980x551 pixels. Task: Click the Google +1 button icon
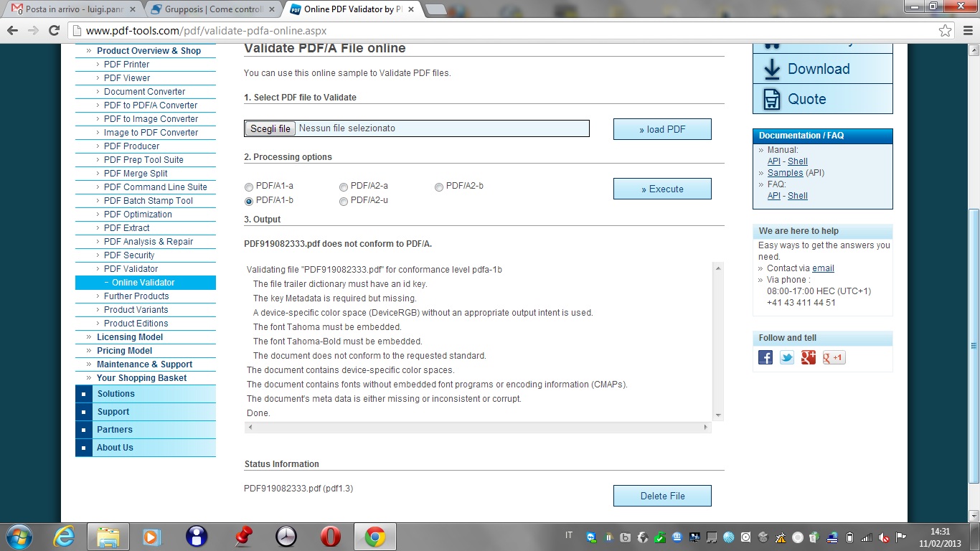(834, 357)
